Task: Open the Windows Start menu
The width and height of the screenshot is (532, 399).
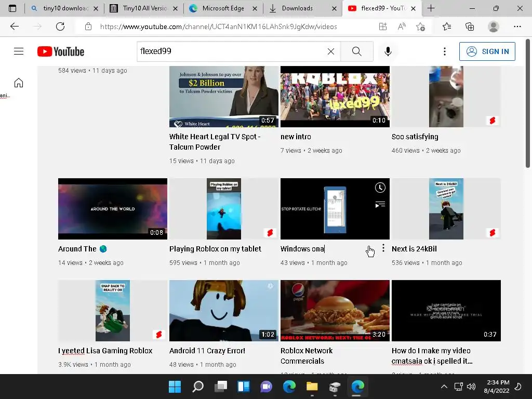Action: 175,387
